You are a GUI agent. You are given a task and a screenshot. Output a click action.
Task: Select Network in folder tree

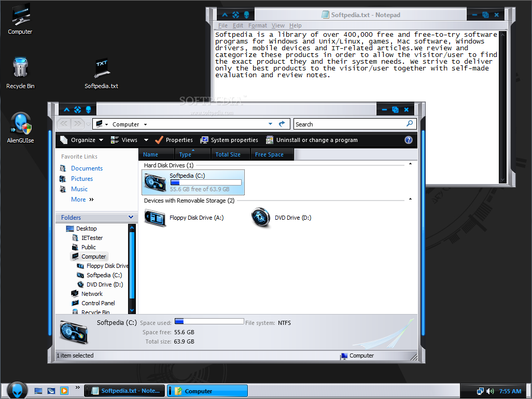click(x=87, y=294)
